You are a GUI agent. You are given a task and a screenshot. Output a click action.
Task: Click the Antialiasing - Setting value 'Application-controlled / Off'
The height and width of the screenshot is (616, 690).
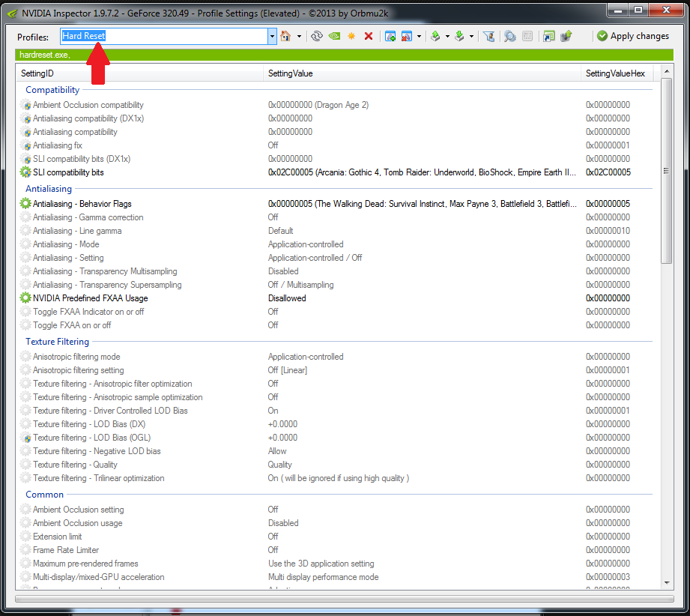[315, 258]
